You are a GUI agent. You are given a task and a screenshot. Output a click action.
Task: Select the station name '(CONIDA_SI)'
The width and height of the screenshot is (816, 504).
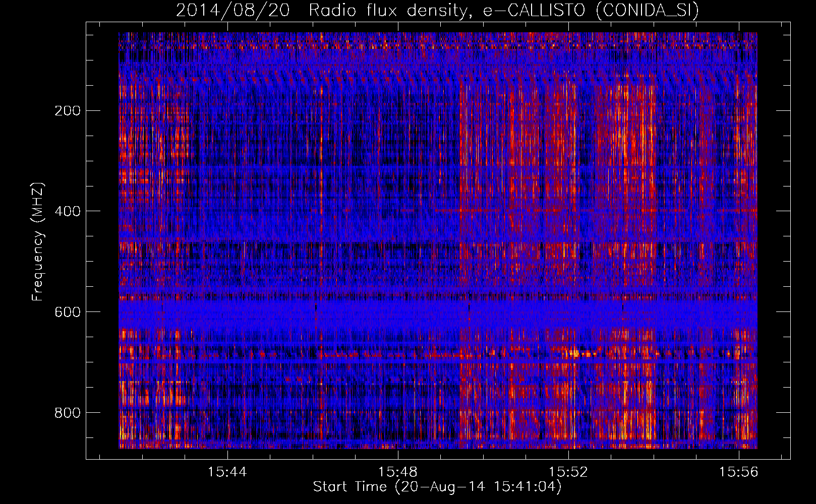(x=648, y=10)
